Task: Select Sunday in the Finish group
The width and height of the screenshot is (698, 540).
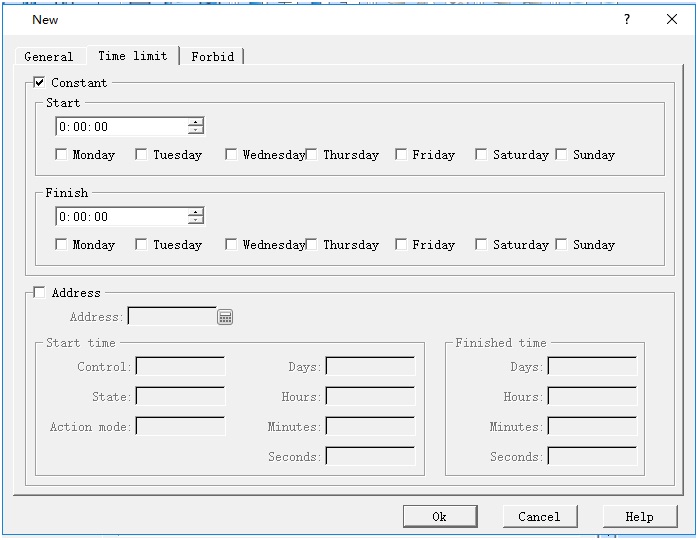Action: tap(561, 245)
